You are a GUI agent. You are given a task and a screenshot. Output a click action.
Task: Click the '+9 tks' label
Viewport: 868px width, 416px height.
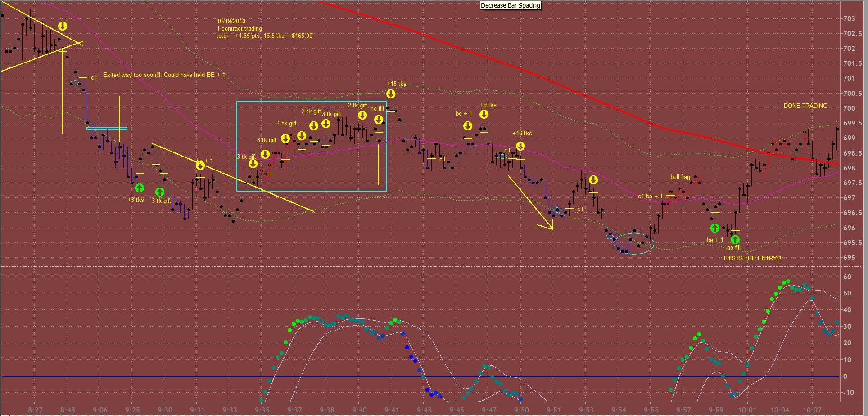488,105
